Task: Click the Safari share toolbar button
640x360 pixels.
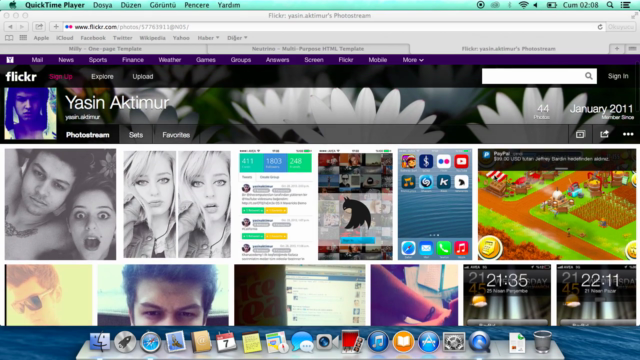Action: [39, 27]
